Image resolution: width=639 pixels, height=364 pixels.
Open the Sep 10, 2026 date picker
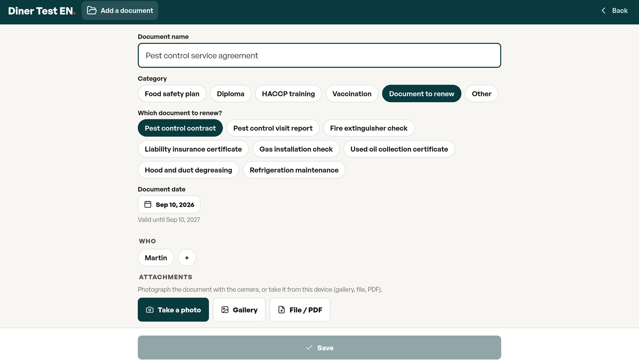coord(169,204)
